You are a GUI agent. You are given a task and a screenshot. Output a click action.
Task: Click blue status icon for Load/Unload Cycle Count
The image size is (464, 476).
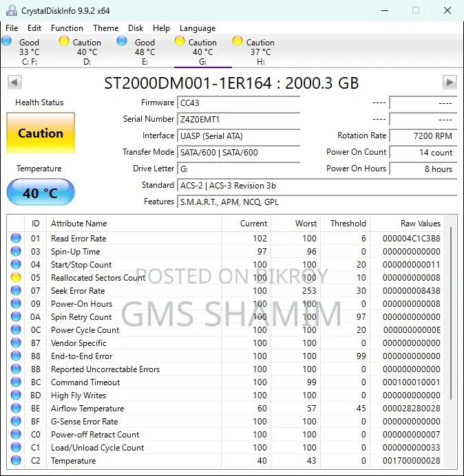coord(16,447)
